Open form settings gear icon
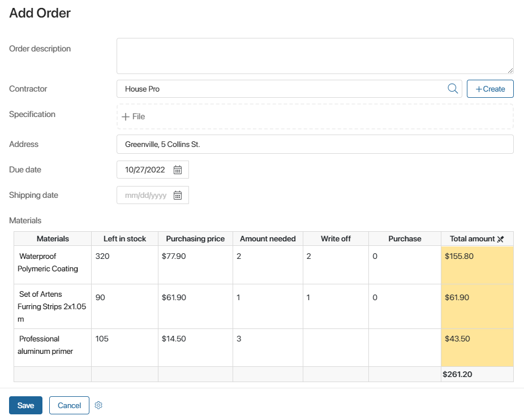The image size is (524, 420). (x=98, y=405)
